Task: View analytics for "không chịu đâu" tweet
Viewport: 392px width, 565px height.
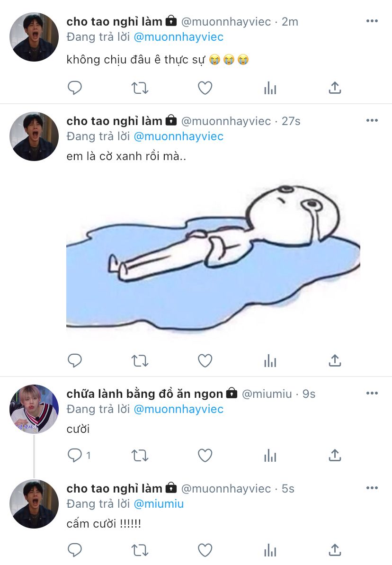Action: point(270,88)
